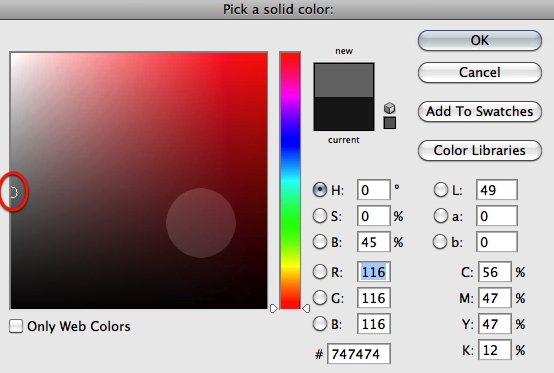Click the hex color input field
This screenshot has width=554, height=373.
coord(359,354)
